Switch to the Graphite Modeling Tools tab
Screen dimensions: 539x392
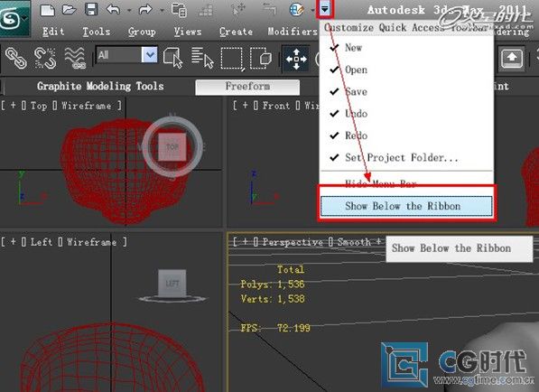[100, 86]
